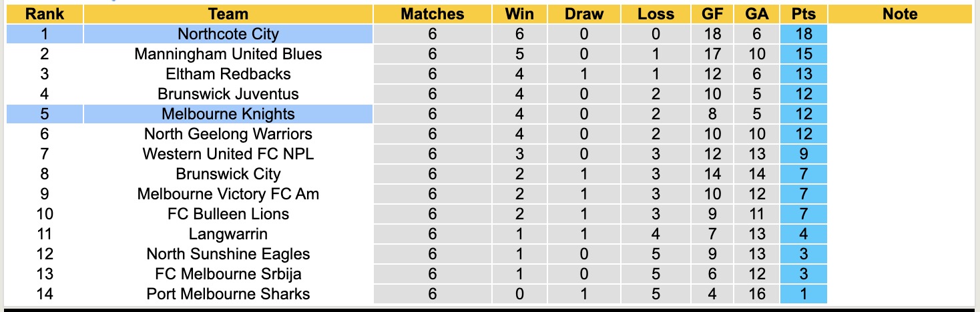Open Melbourne Victory FC Am entry
This screenshot has width=980, height=312.
[228, 194]
